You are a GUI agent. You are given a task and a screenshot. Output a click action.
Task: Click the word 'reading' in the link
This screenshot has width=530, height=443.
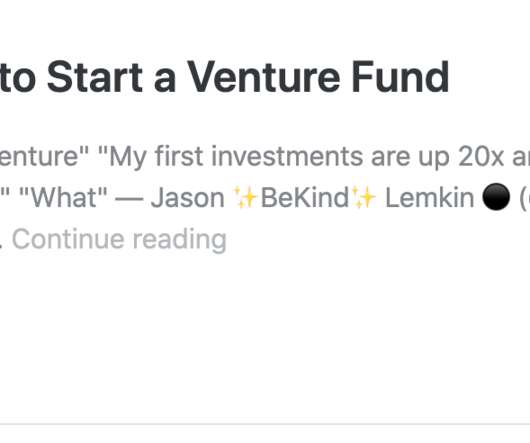179,239
